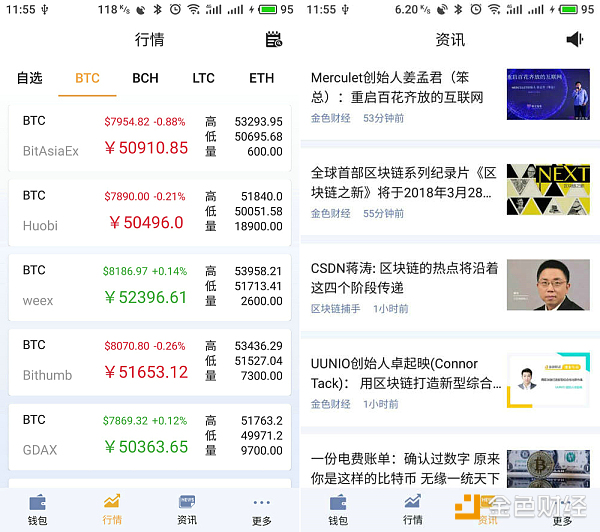Tap alarm clock icon on left status bar
Viewport: 600px width, 532px height.
[175, 9]
